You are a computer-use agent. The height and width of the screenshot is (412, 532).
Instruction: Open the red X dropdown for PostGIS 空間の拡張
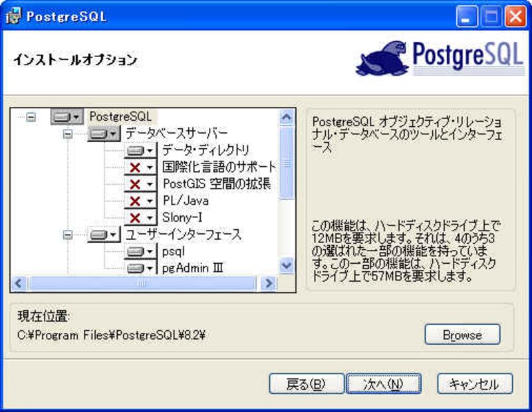140,184
